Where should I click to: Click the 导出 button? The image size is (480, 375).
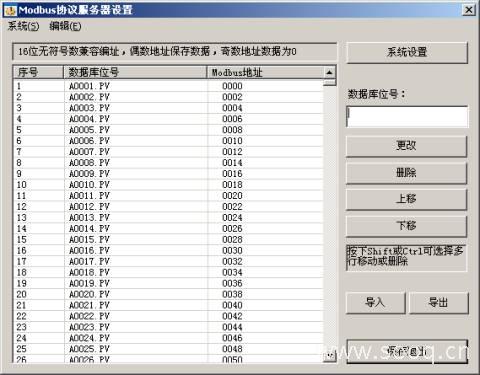pyautogui.click(x=438, y=303)
